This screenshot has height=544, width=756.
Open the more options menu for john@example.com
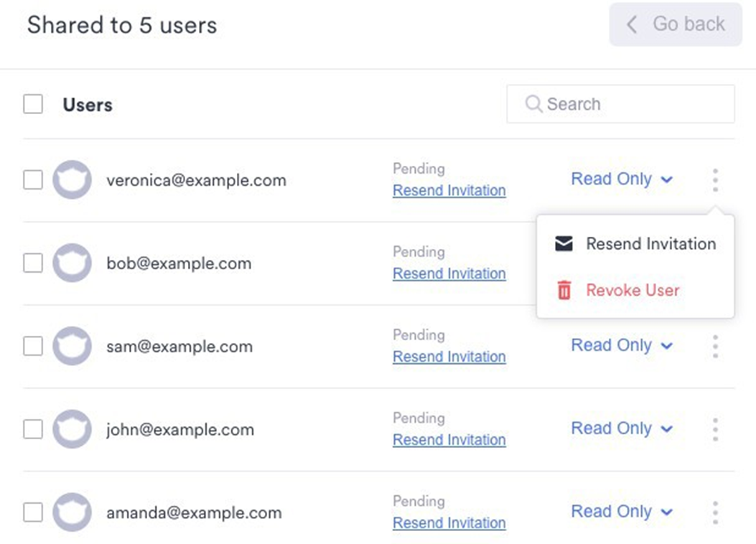click(715, 429)
